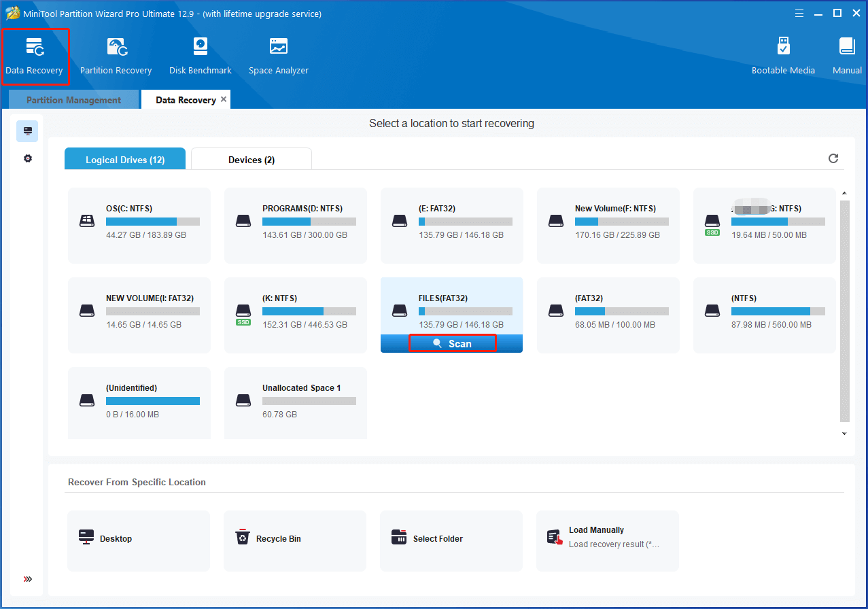Viewport: 868px width, 609px height.
Task: Switch to the Logical Drives (12) tab
Action: [125, 160]
